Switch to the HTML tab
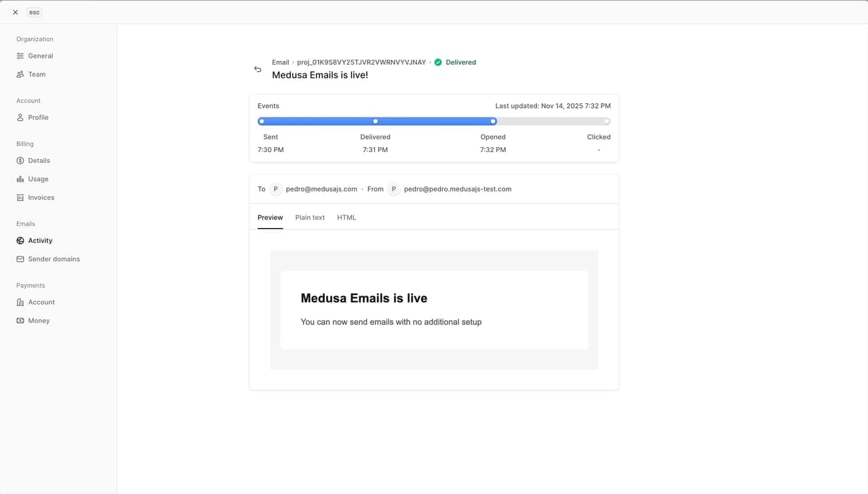Image resolution: width=868 pixels, height=494 pixels. (347, 217)
